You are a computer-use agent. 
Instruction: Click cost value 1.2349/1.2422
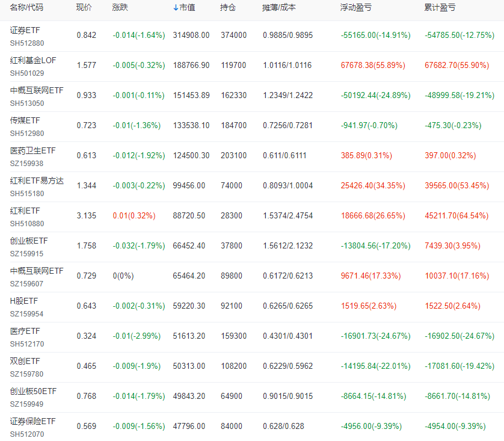tap(288, 96)
